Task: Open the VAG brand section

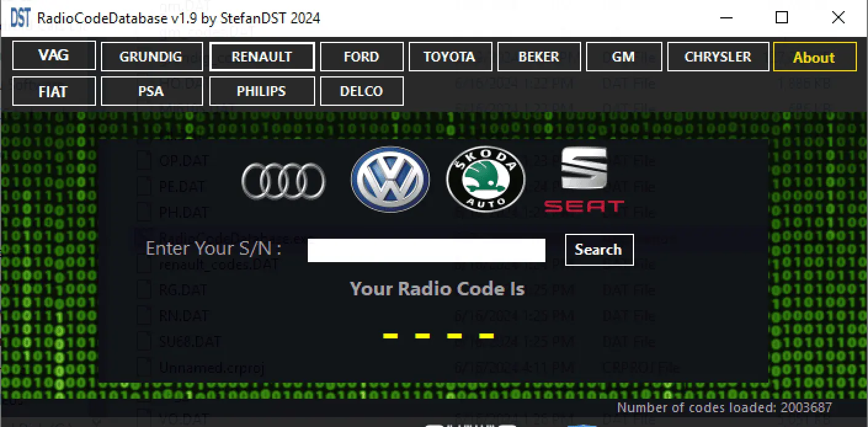Action: (x=54, y=56)
